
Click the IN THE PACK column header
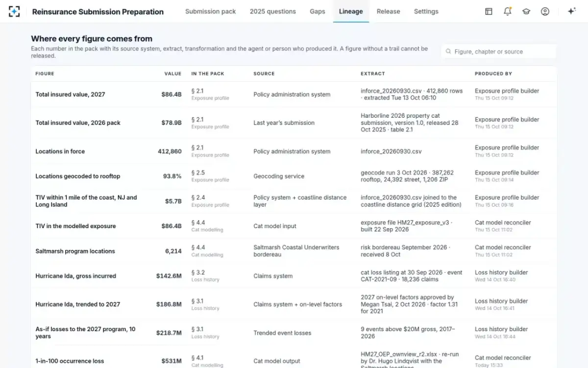coord(207,74)
